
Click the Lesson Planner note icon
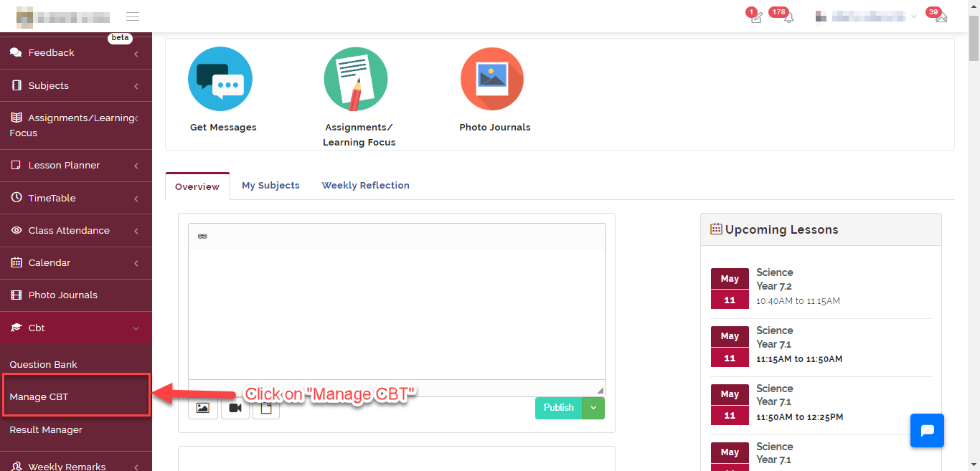(16, 166)
